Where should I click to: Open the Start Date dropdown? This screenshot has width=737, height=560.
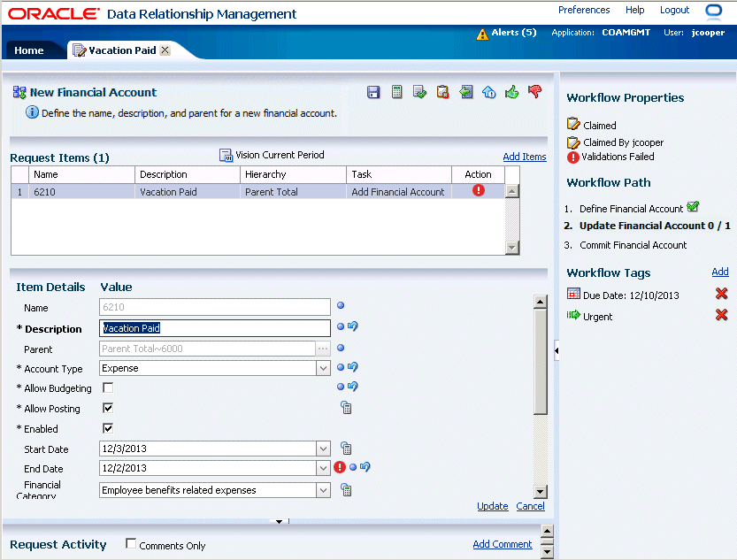[x=324, y=449]
